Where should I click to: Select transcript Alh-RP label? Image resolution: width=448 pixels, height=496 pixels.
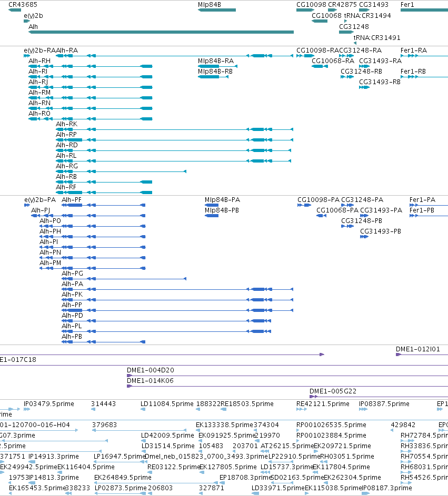tap(66, 135)
